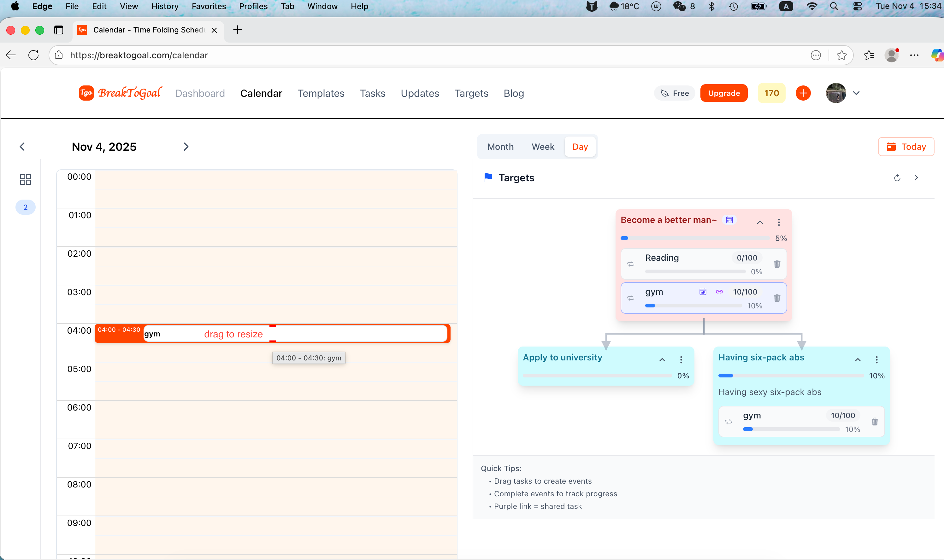This screenshot has width=944, height=560.
Task: Click Reading task 0/100 count
Action: pyautogui.click(x=746, y=258)
